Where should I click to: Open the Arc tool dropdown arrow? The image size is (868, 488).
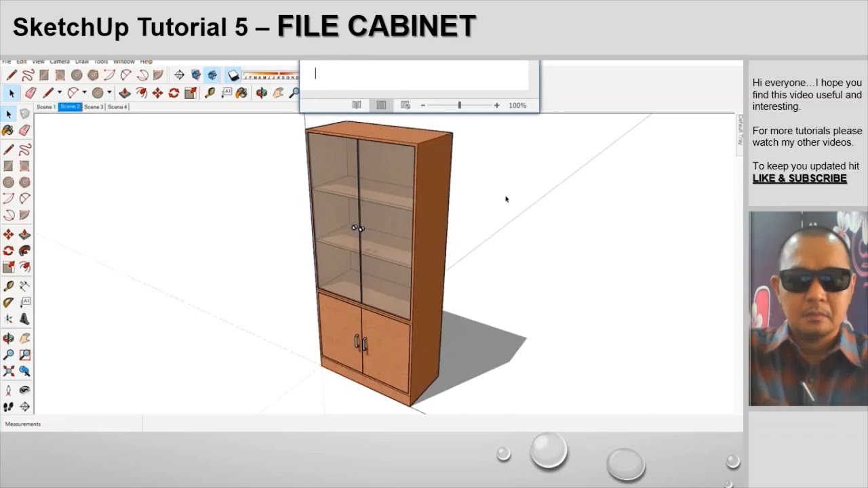coord(84,93)
